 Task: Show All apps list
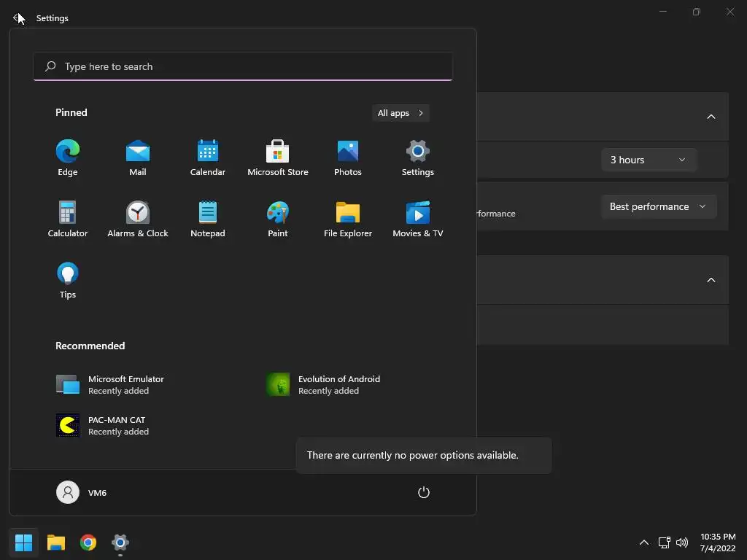click(x=400, y=113)
